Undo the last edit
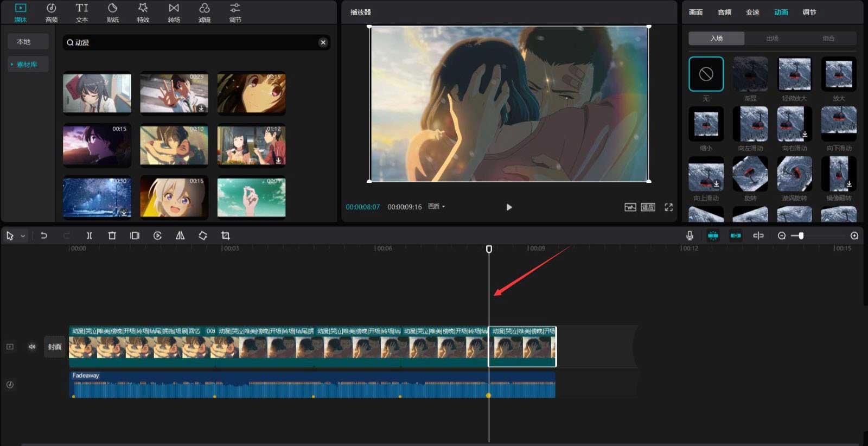 click(x=44, y=235)
